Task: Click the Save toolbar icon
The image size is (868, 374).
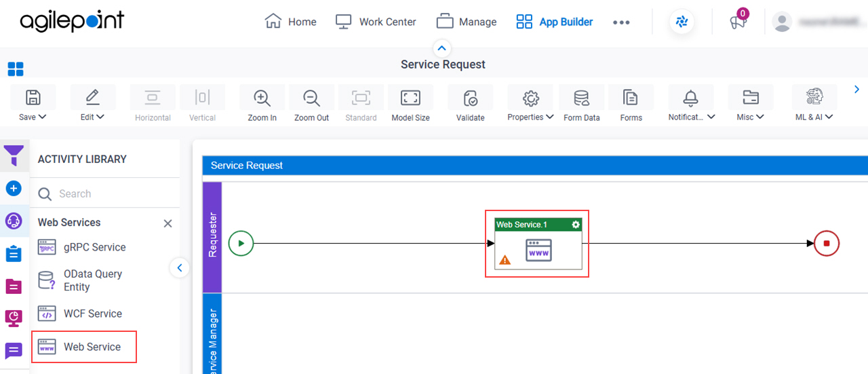Action: point(33,97)
